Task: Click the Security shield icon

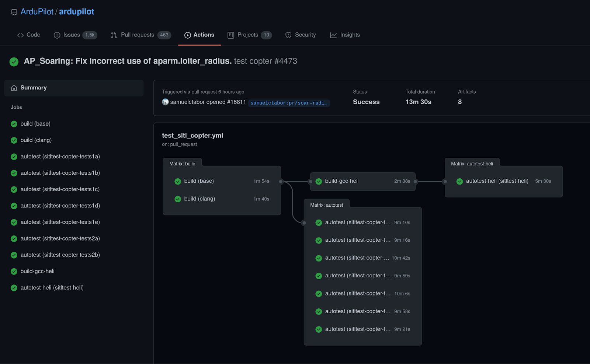Action: tap(288, 35)
